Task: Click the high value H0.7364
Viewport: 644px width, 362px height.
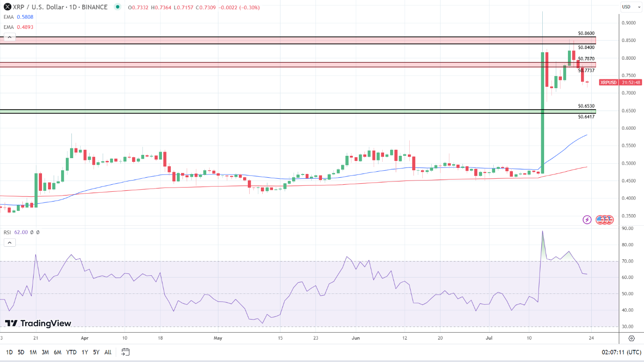Action: coord(161,7)
